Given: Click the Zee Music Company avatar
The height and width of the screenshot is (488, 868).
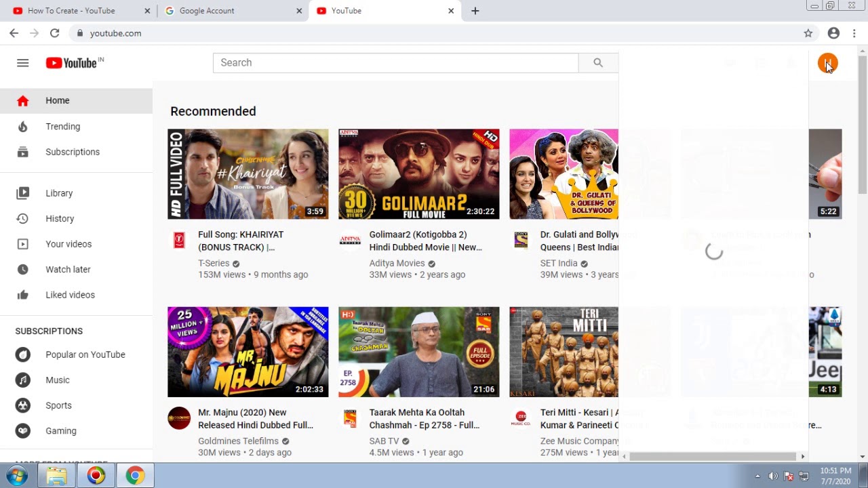Looking at the screenshot, I should [521, 418].
